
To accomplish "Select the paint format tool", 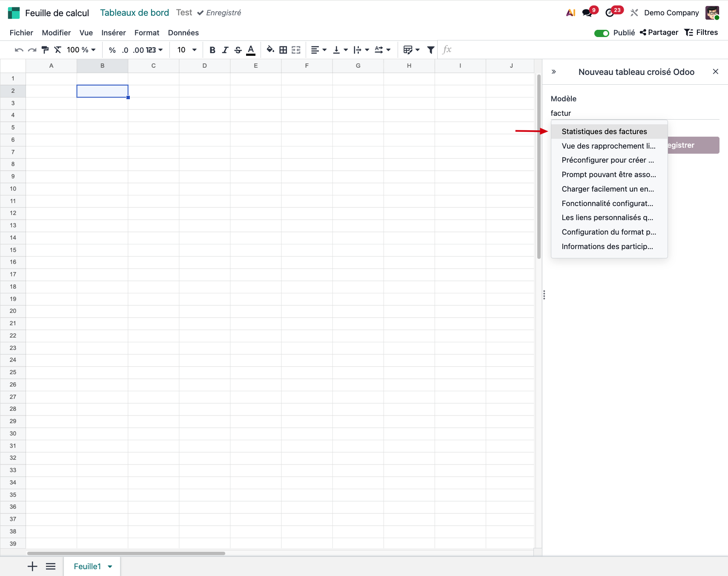I will [45, 50].
